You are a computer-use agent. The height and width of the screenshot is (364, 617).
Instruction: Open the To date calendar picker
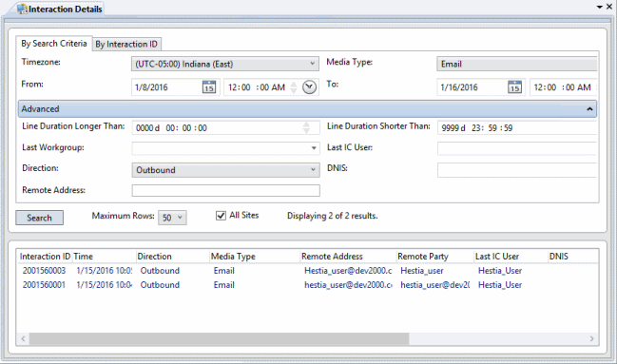click(514, 87)
